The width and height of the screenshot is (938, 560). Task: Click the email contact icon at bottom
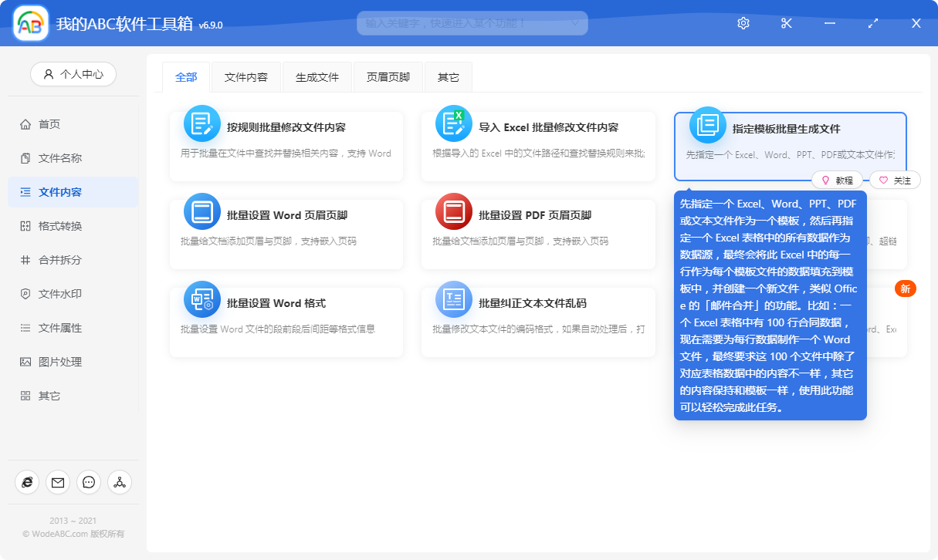tap(58, 482)
